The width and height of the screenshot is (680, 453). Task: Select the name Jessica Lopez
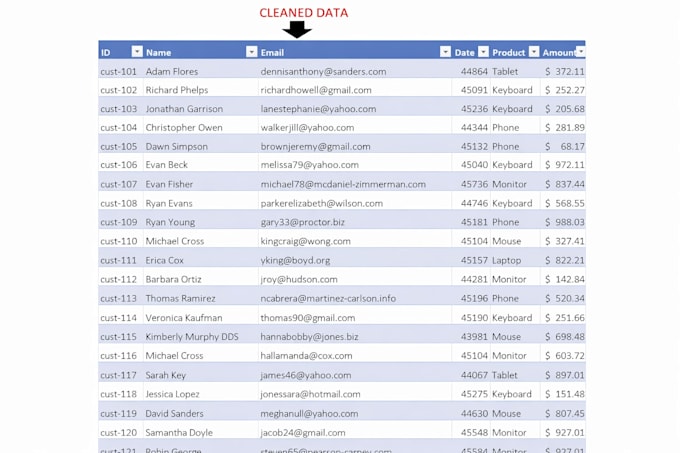tap(172, 394)
